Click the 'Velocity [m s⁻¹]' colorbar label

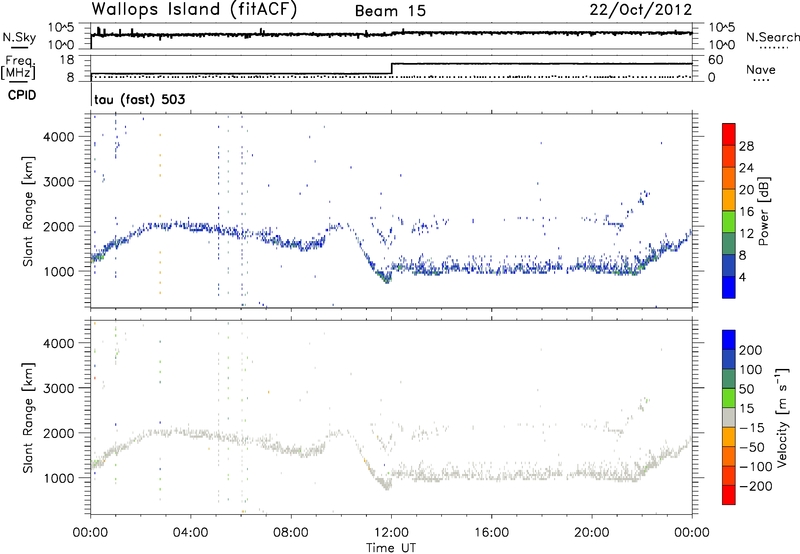(781, 417)
